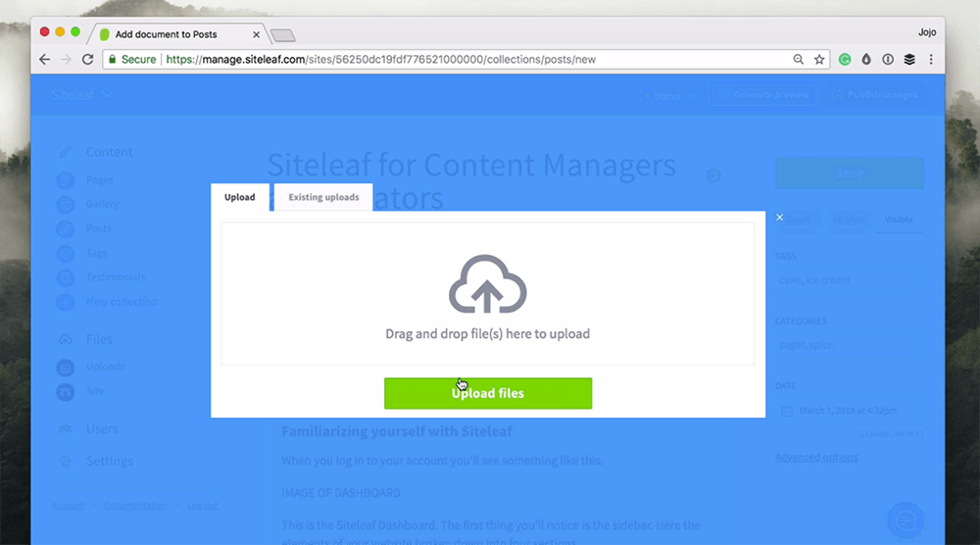This screenshot has width=980, height=545.
Task: Select the Visible visibility option
Action: (x=899, y=220)
